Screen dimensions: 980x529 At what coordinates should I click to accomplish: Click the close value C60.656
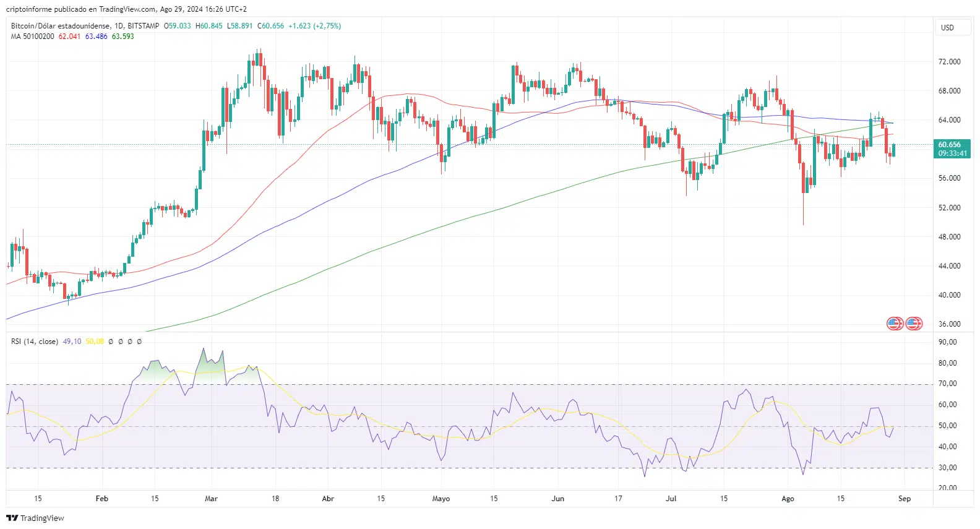(x=271, y=26)
